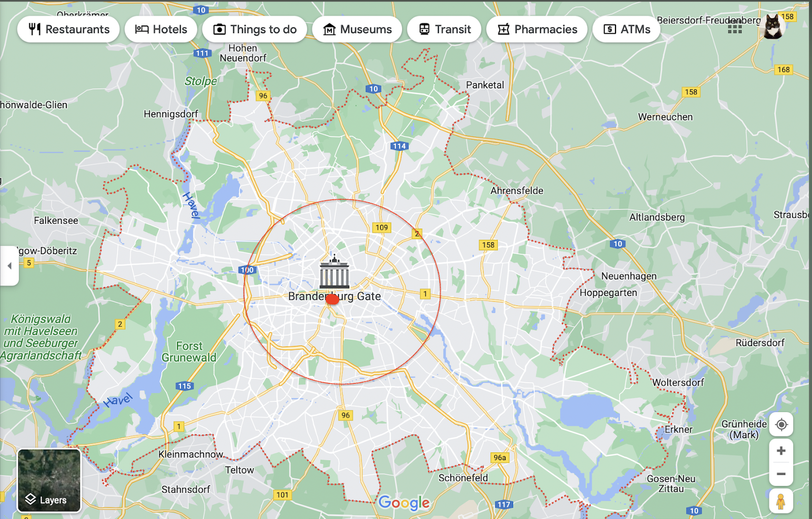The width and height of the screenshot is (812, 519).
Task: Select the Things to do chip
Action: (x=254, y=29)
